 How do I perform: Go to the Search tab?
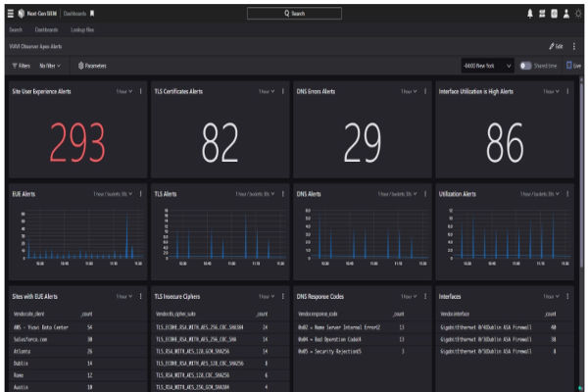click(16, 30)
